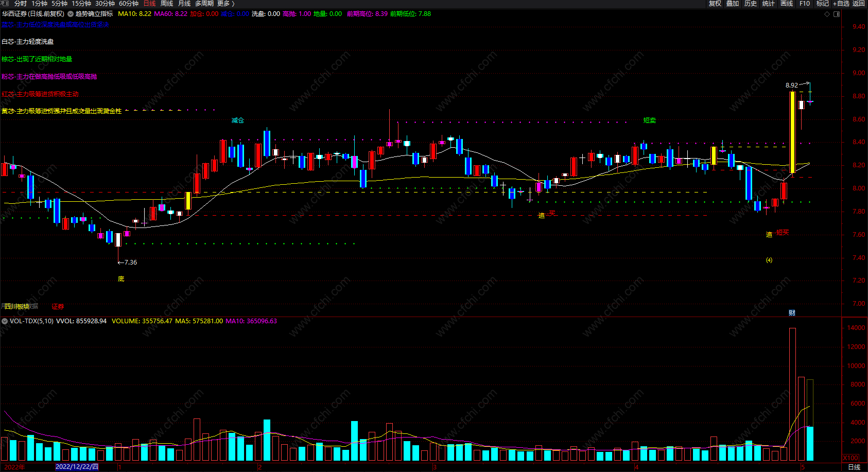Click the 前期低位: 7.88 value
This screenshot has height=472, width=868.
point(410,14)
